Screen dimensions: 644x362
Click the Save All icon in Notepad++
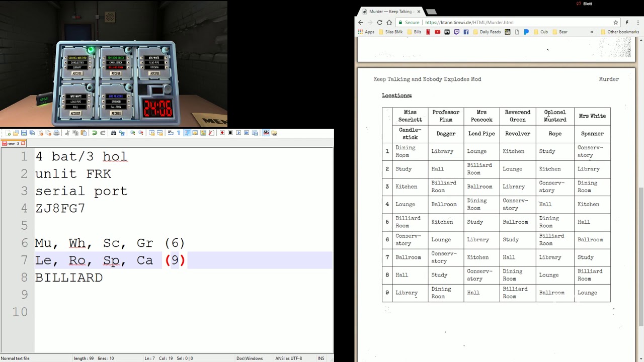pyautogui.click(x=32, y=133)
